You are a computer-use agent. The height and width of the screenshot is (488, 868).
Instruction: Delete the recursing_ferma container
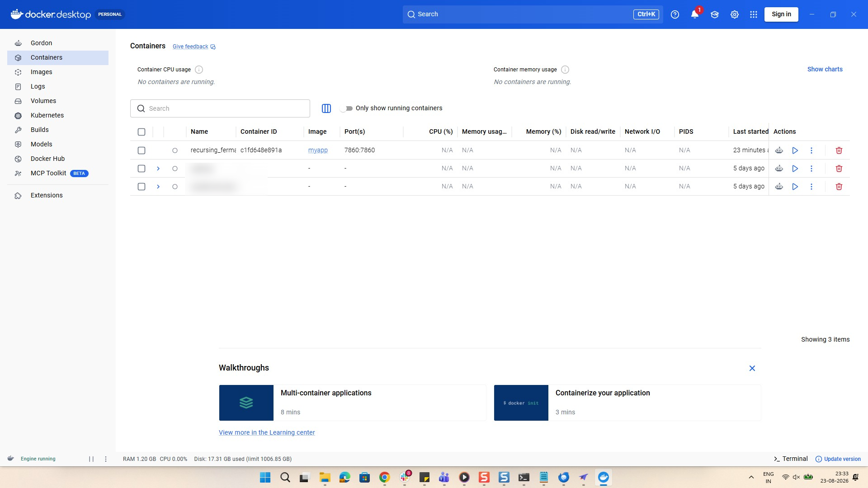coord(839,150)
